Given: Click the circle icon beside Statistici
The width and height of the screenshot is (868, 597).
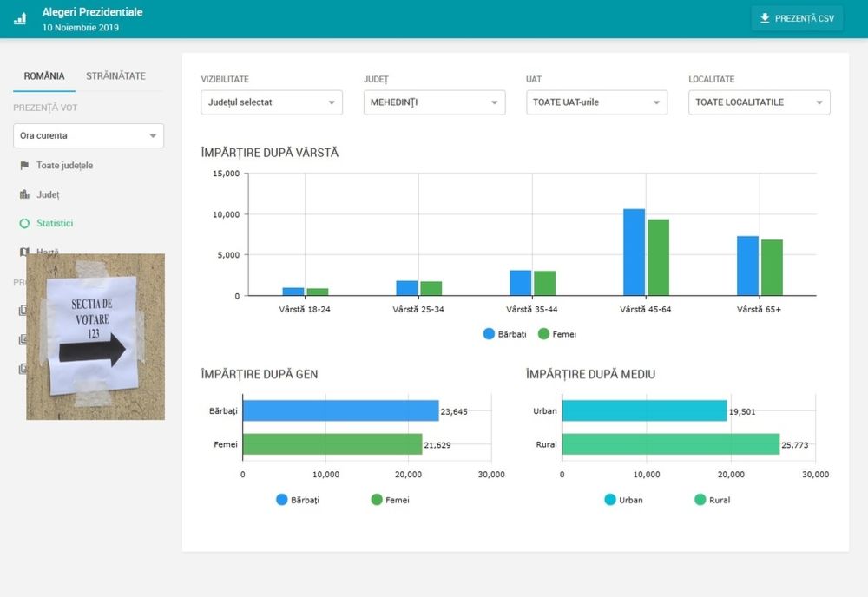Looking at the screenshot, I should pos(24,223).
